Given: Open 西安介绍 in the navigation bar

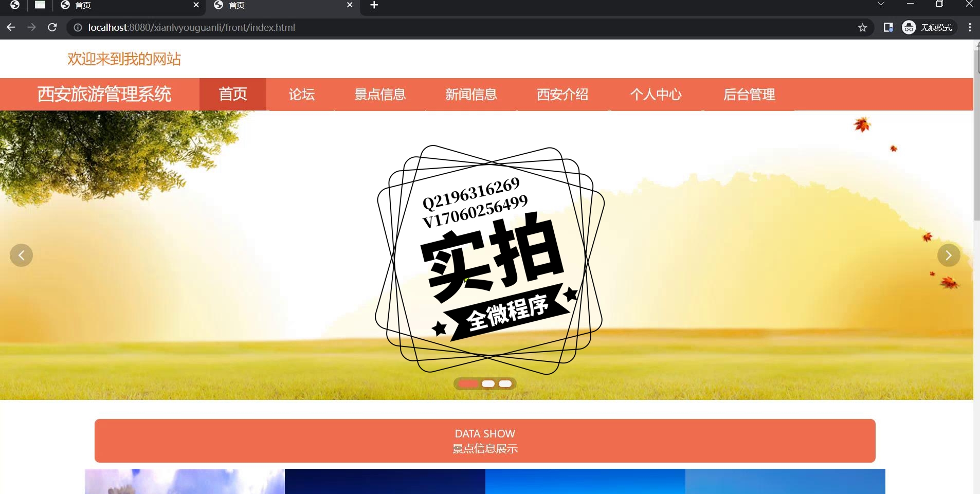Looking at the screenshot, I should point(562,95).
